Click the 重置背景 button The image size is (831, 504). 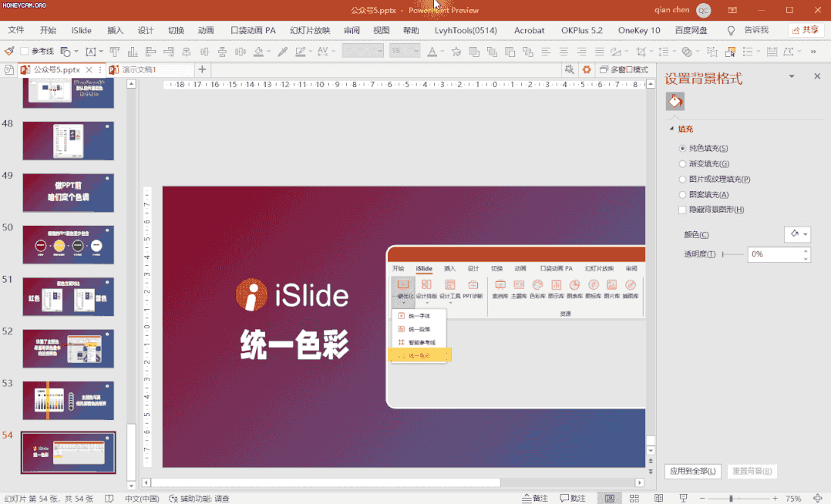click(752, 471)
